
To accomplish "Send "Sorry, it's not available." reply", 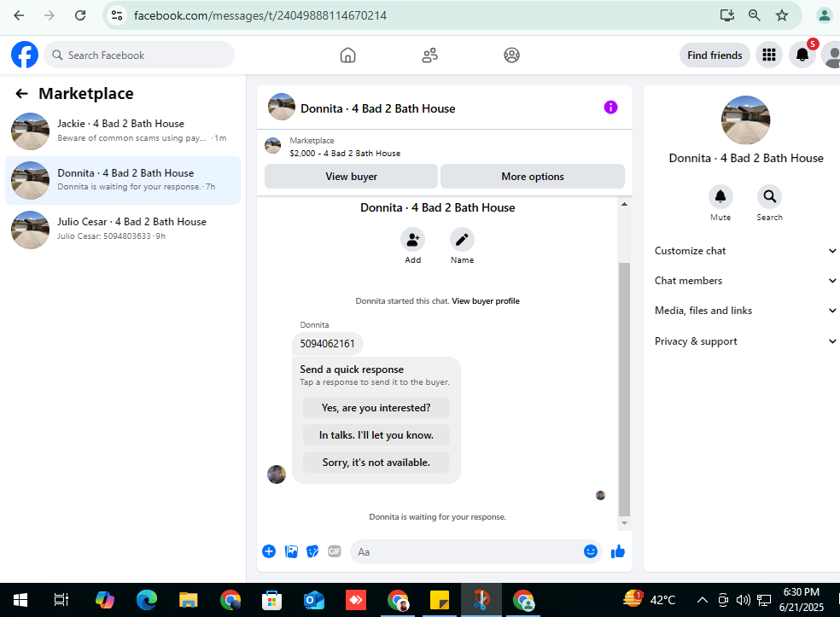I will click(376, 463).
